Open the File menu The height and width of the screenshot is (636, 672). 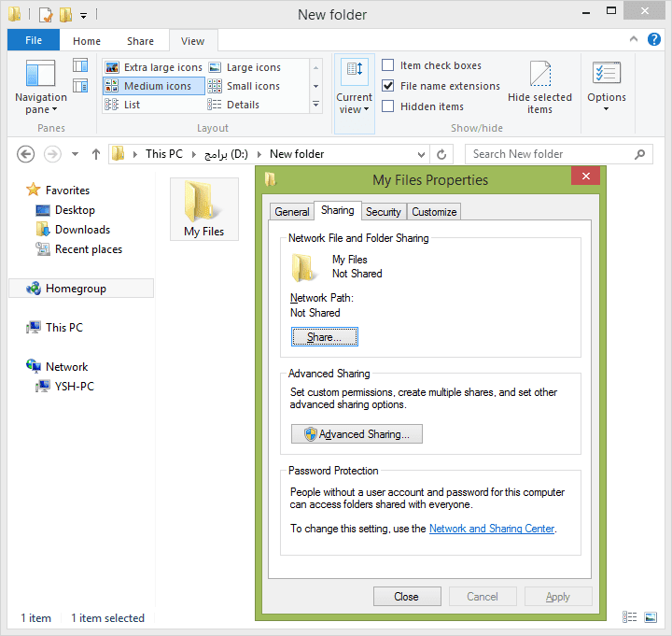(x=34, y=40)
